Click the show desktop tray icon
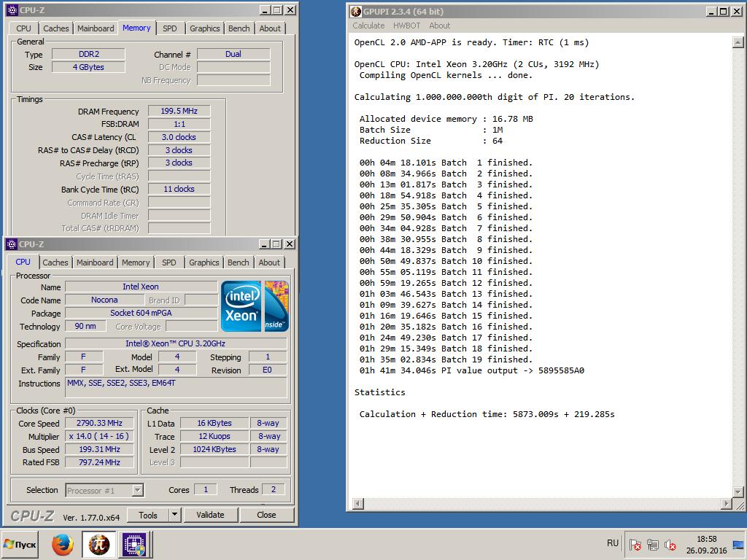747x560 pixels. click(x=740, y=544)
